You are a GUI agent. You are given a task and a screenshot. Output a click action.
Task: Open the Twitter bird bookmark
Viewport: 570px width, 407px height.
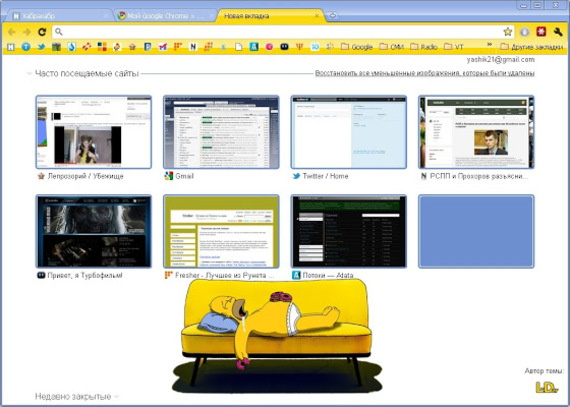(x=41, y=47)
